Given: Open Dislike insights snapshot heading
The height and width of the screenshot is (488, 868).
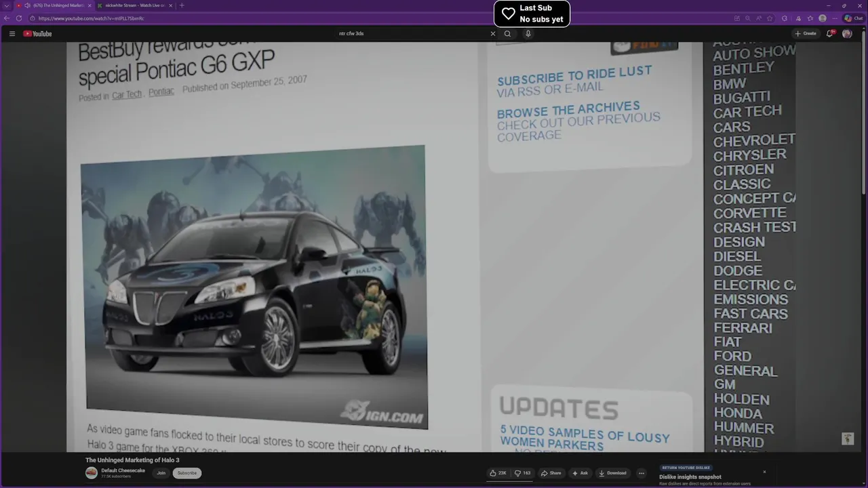Looking at the screenshot, I should tap(690, 476).
